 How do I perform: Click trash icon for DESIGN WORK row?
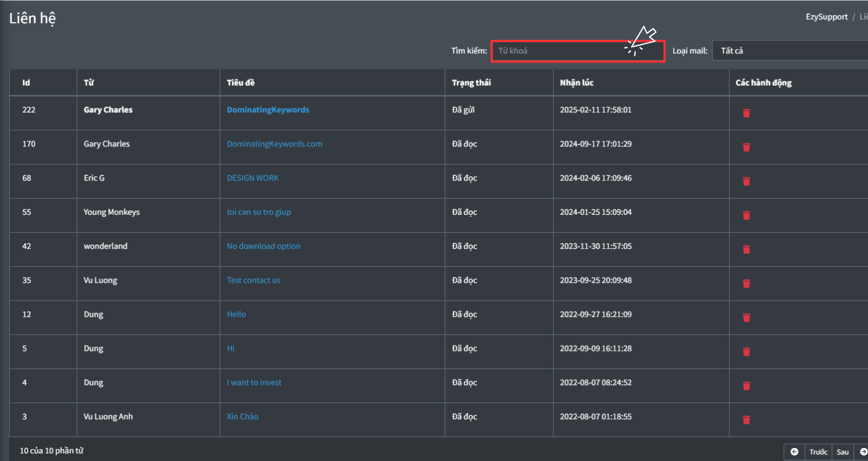click(x=746, y=181)
